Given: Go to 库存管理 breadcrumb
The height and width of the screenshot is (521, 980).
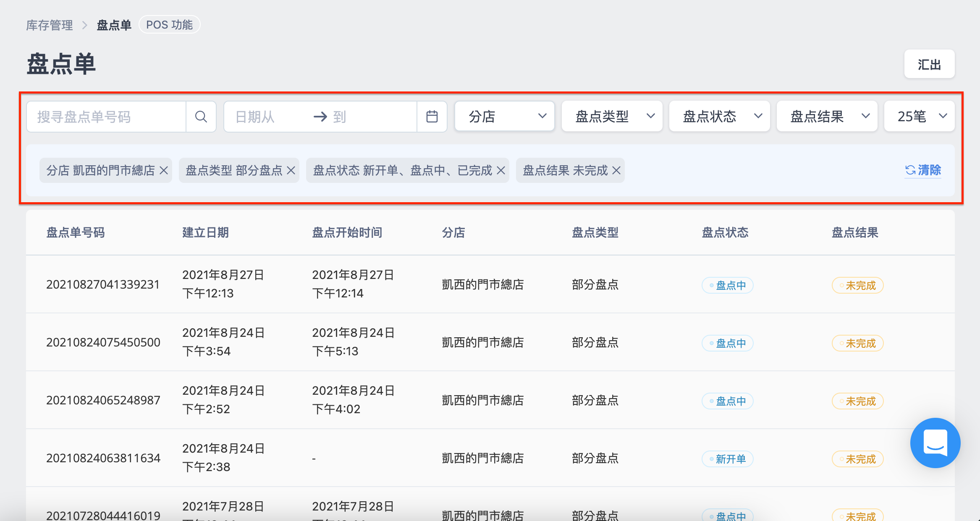Looking at the screenshot, I should pyautogui.click(x=50, y=25).
